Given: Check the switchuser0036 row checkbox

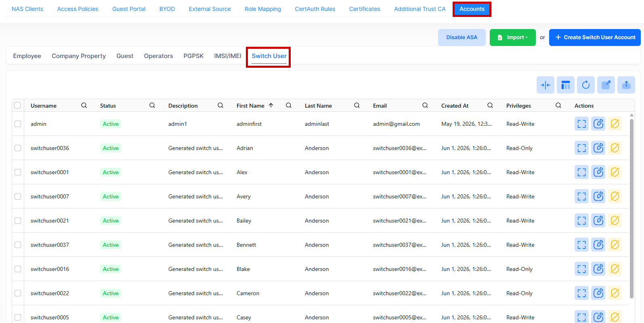Looking at the screenshot, I should point(18,148).
